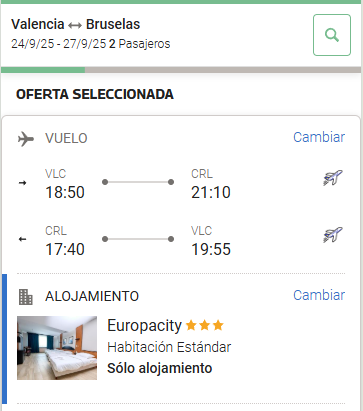The height and width of the screenshot is (411, 363).
Task: Click the booking progress bar
Action: 181,70
